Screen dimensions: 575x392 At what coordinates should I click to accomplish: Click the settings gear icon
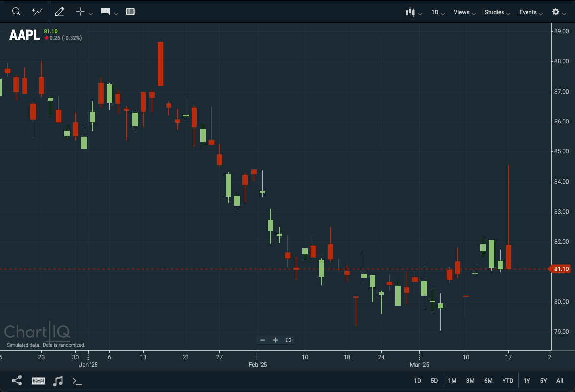pyautogui.click(x=556, y=12)
